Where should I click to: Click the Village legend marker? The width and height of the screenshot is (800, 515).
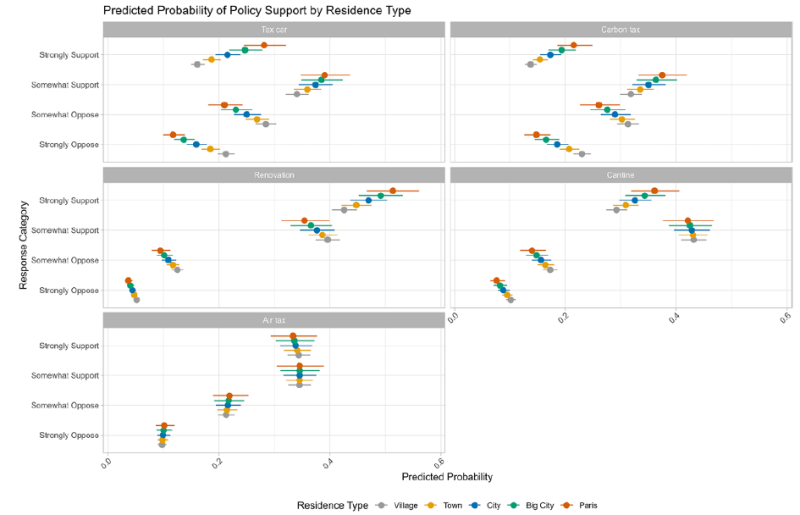(x=380, y=505)
